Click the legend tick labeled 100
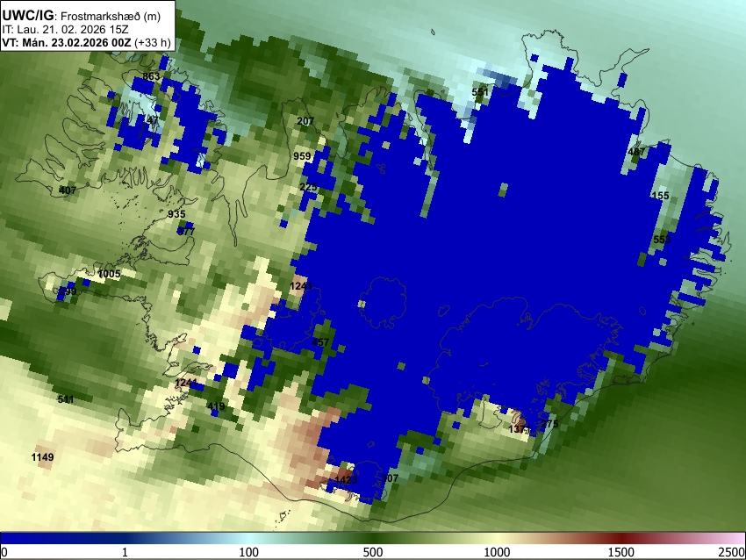Image resolution: width=746 pixels, height=560 pixels. (x=249, y=552)
